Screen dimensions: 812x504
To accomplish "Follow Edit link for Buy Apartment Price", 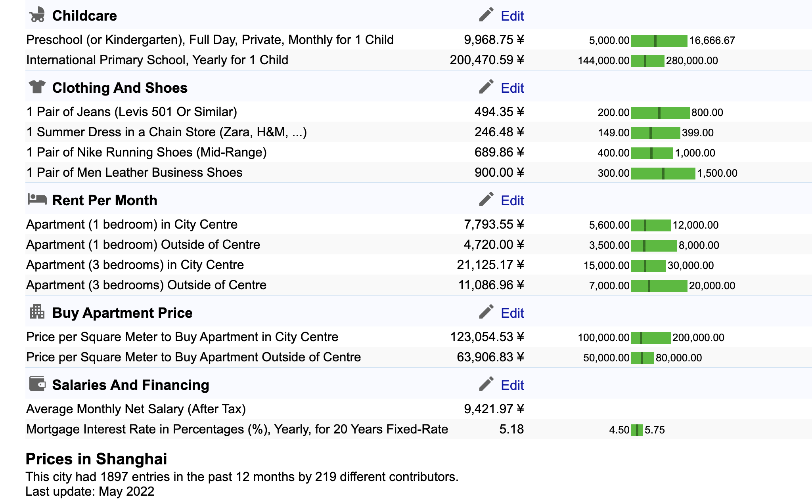I will pyautogui.click(x=512, y=313).
